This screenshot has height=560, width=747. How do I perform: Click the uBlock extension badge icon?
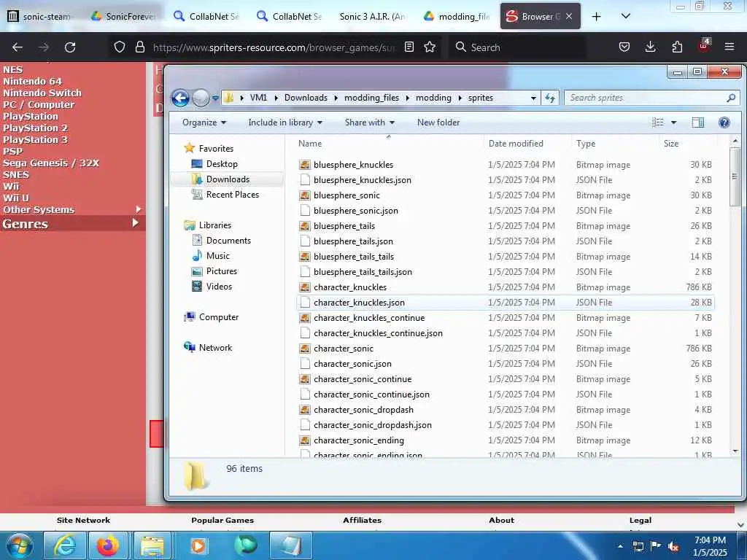pyautogui.click(x=704, y=46)
